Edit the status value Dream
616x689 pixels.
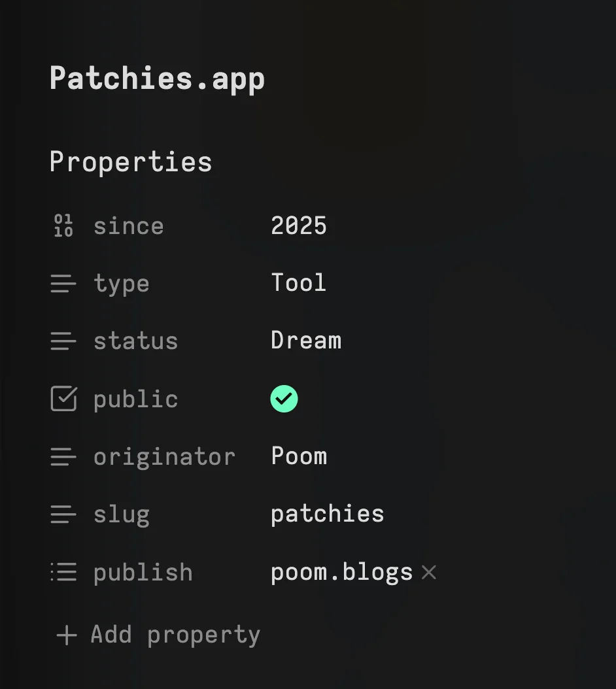click(x=306, y=341)
